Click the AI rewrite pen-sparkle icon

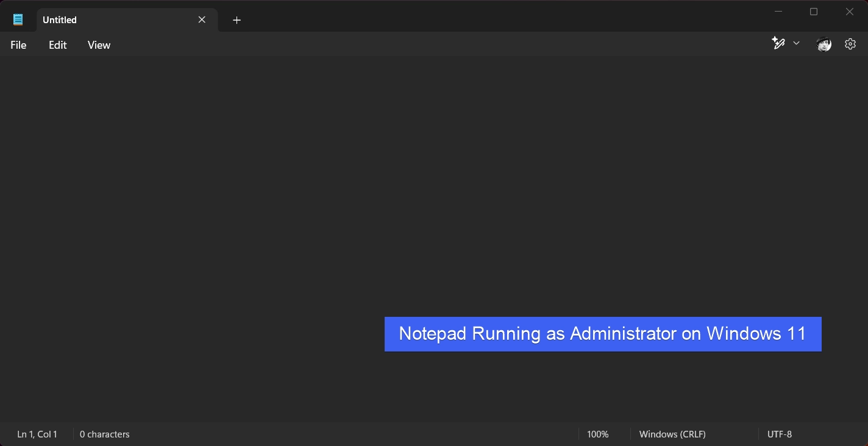pyautogui.click(x=778, y=43)
